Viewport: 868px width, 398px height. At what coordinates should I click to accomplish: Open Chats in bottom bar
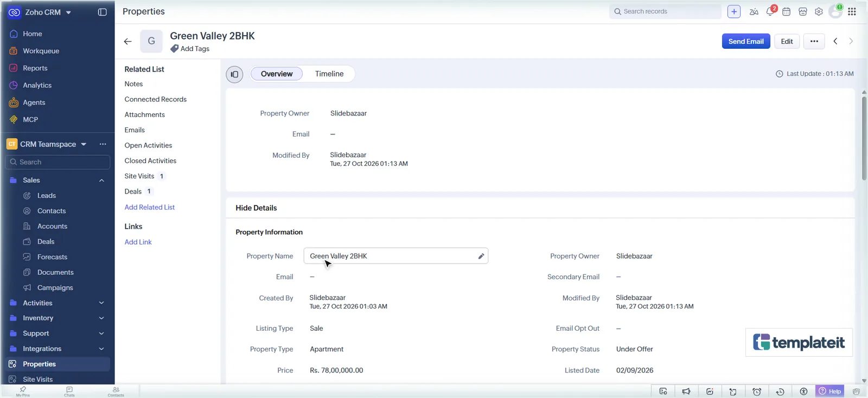[69, 391]
